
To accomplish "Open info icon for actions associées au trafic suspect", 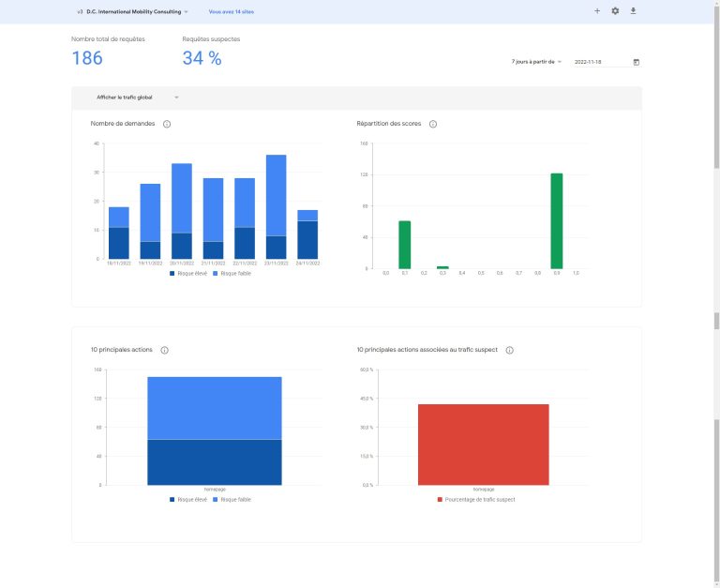I will pos(509,350).
